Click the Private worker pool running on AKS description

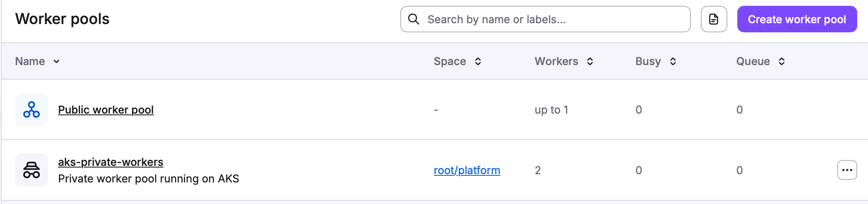[x=149, y=179]
